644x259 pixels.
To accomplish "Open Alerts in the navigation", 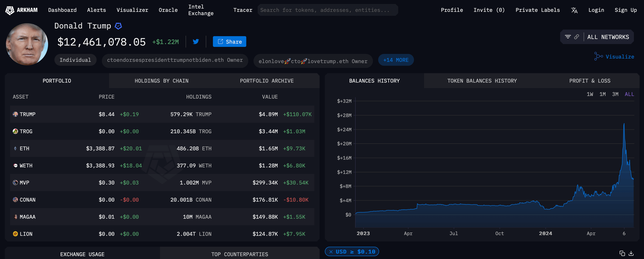I will pyautogui.click(x=97, y=10).
